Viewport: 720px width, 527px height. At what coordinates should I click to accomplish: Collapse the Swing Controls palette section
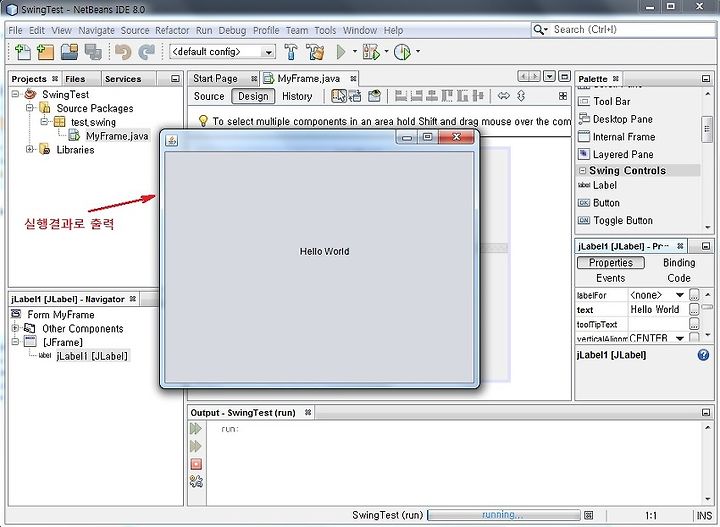tap(582, 170)
